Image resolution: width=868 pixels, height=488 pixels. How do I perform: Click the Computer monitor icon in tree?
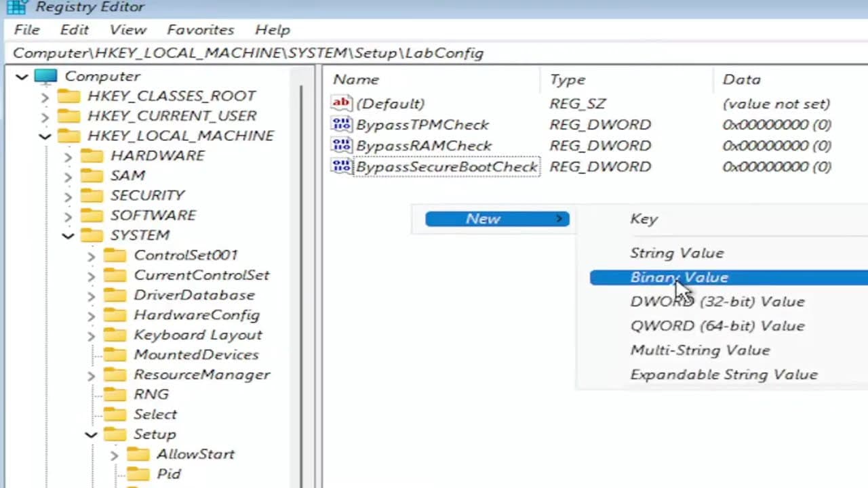click(x=45, y=77)
